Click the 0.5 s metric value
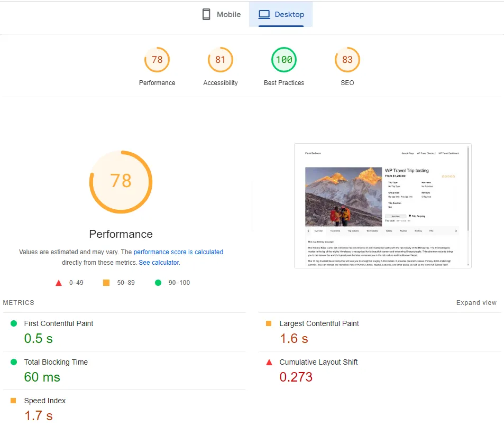The width and height of the screenshot is (504, 427). click(x=38, y=338)
